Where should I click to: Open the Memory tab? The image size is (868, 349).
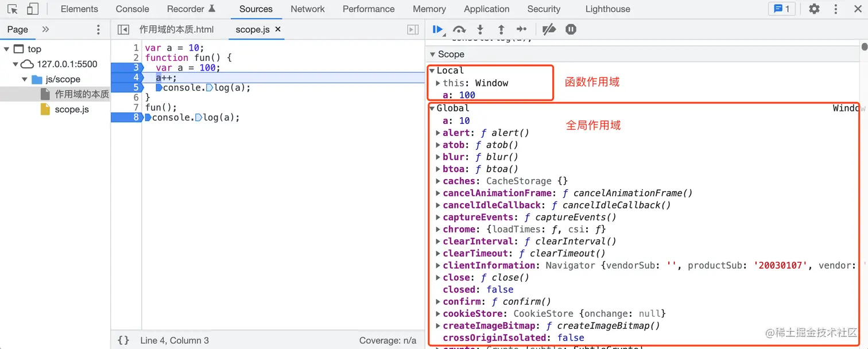[429, 9]
